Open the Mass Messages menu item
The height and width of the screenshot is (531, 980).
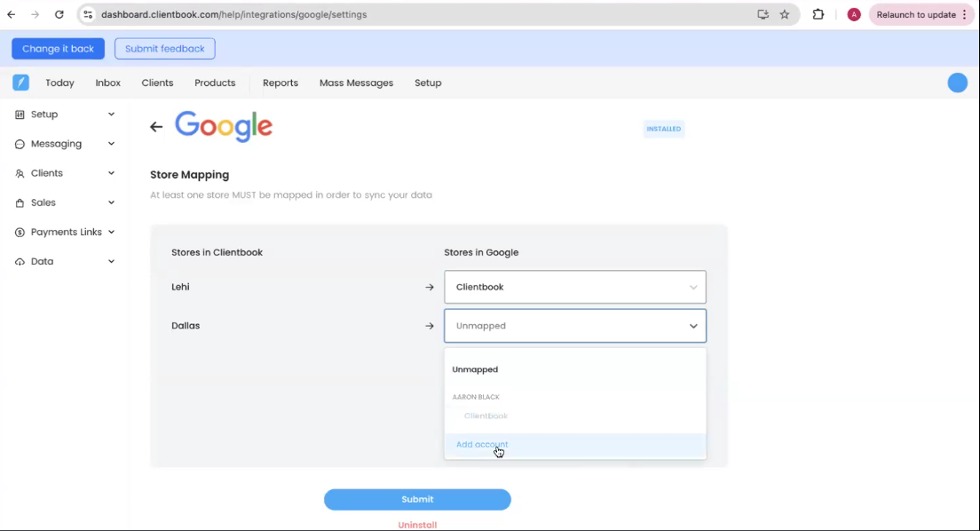coord(356,83)
